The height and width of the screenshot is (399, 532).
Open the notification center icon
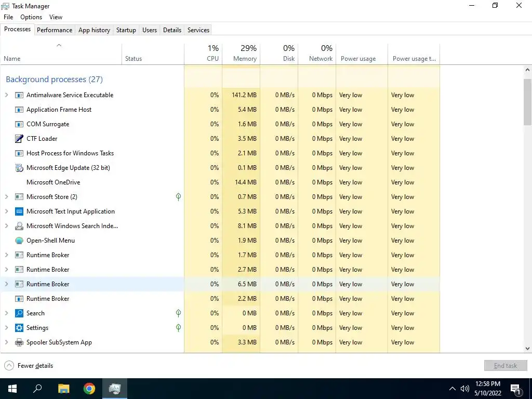point(516,389)
